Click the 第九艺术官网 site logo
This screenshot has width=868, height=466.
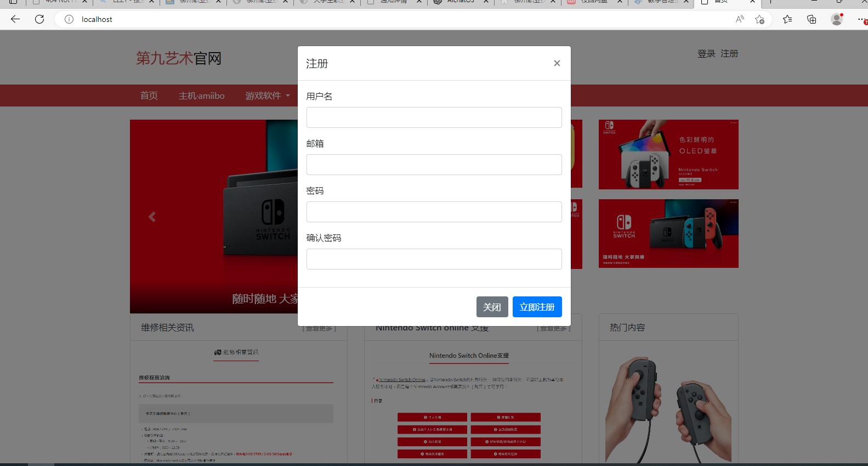[x=179, y=58]
